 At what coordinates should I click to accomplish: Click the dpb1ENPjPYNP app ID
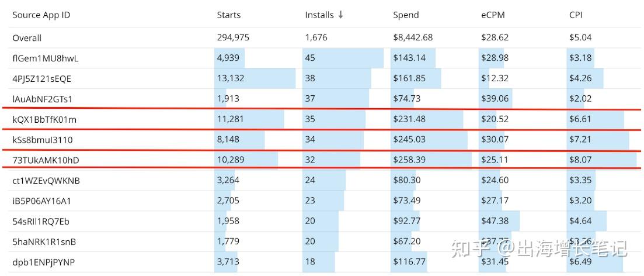coord(43,263)
